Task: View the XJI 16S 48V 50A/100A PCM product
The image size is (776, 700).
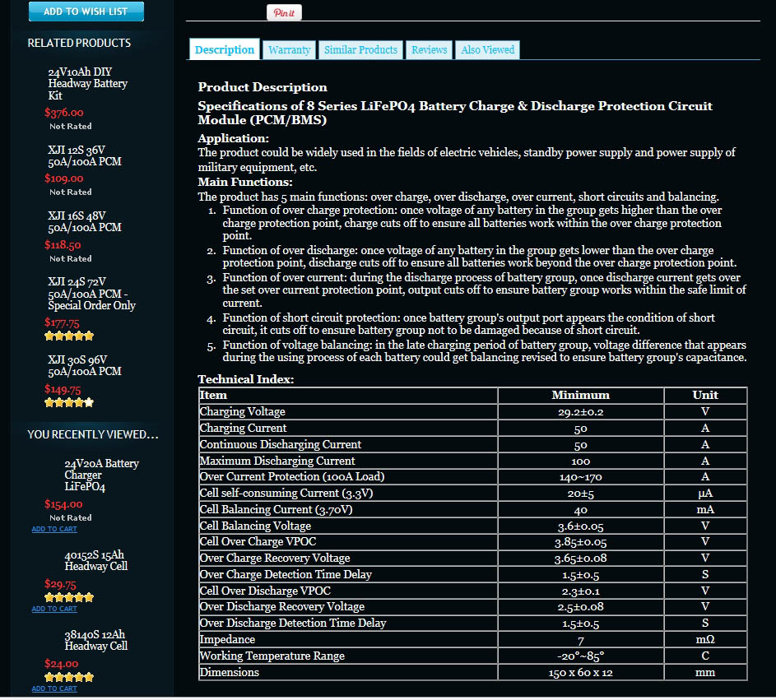Action: tap(85, 221)
